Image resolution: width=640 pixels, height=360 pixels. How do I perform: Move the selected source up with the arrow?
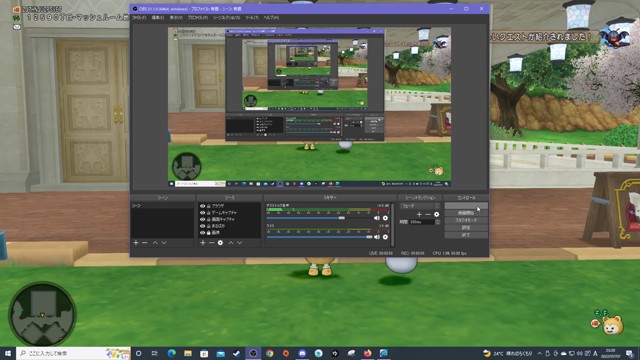point(231,242)
